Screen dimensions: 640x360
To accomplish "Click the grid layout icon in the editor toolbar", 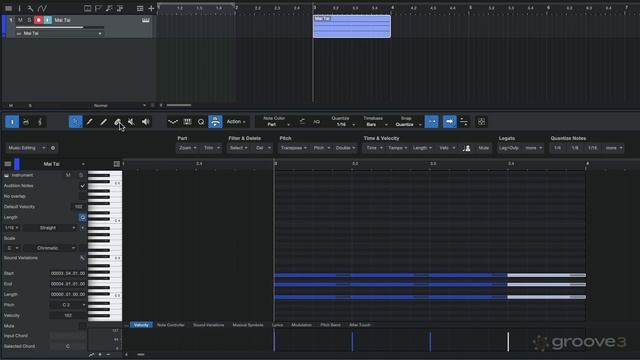I will (481, 122).
